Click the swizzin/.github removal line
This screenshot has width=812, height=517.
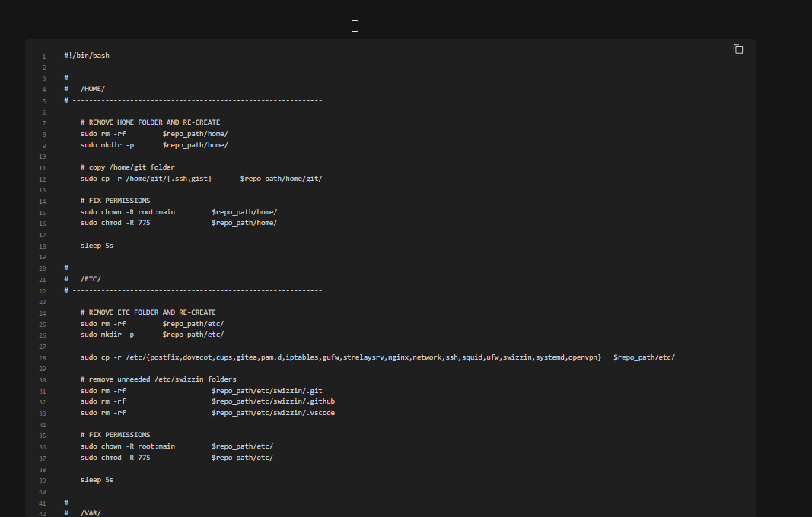tap(205, 401)
